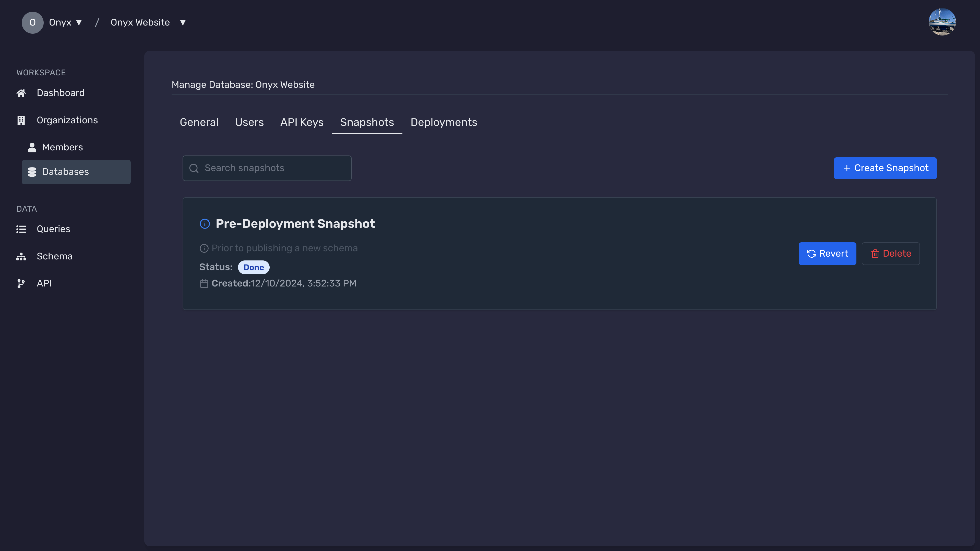The height and width of the screenshot is (551, 980).
Task: Click the Pre-Deployment Snapshot title
Action: tap(295, 224)
